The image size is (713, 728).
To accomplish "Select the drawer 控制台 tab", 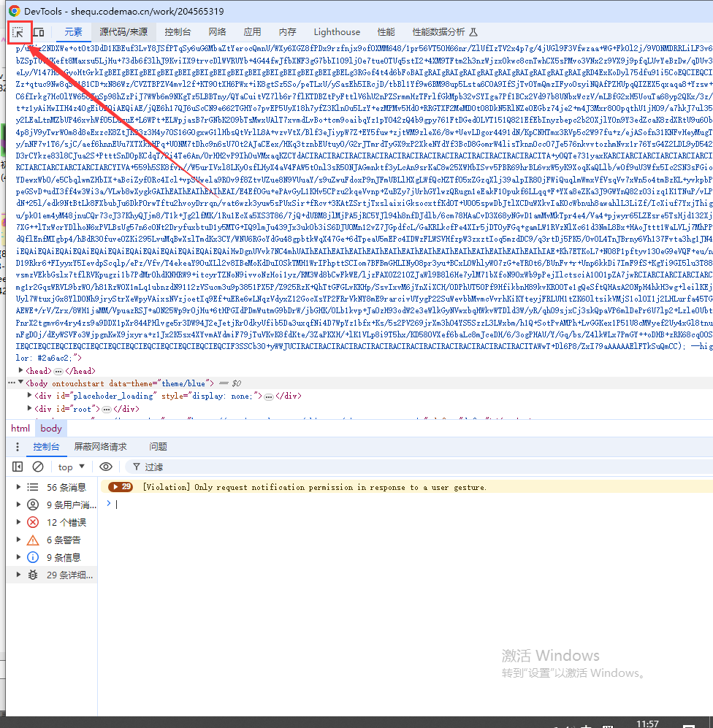I will click(46, 447).
